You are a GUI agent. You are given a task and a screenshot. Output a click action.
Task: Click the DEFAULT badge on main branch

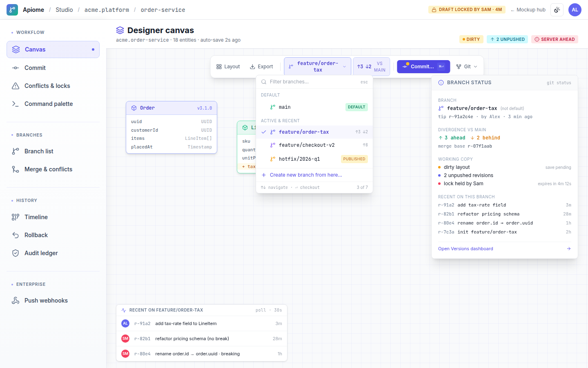[356, 107]
